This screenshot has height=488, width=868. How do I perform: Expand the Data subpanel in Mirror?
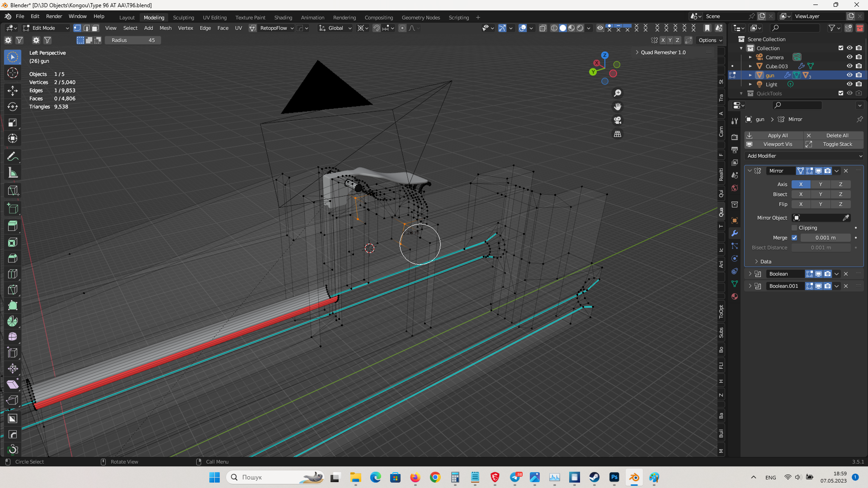click(756, 262)
